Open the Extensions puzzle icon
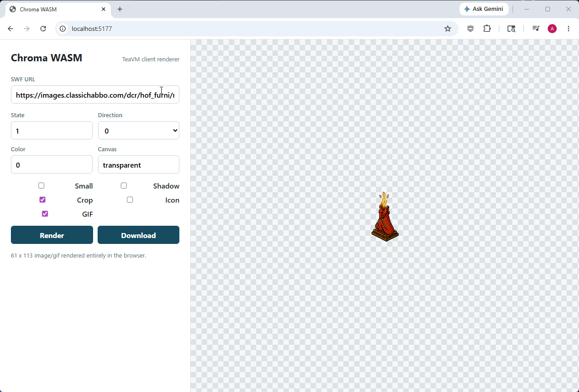Image resolution: width=579 pixels, height=392 pixels. [x=487, y=29]
